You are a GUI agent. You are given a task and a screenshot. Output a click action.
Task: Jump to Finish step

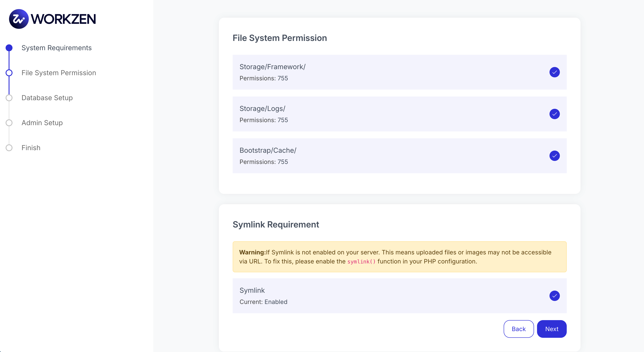31,148
